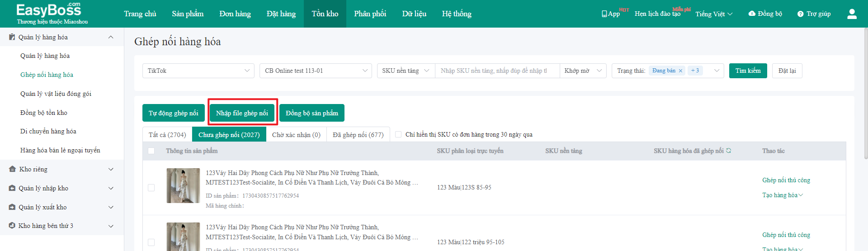
Task: Click the App mobile phone icon
Action: [x=604, y=14]
